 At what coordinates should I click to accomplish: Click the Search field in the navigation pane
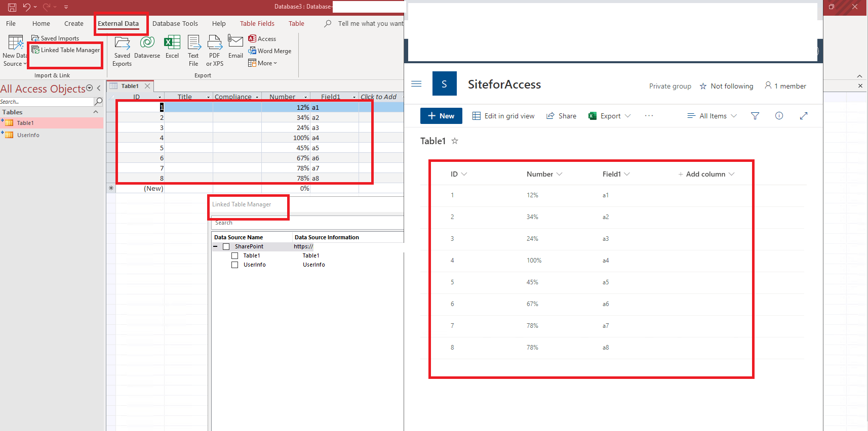click(47, 102)
